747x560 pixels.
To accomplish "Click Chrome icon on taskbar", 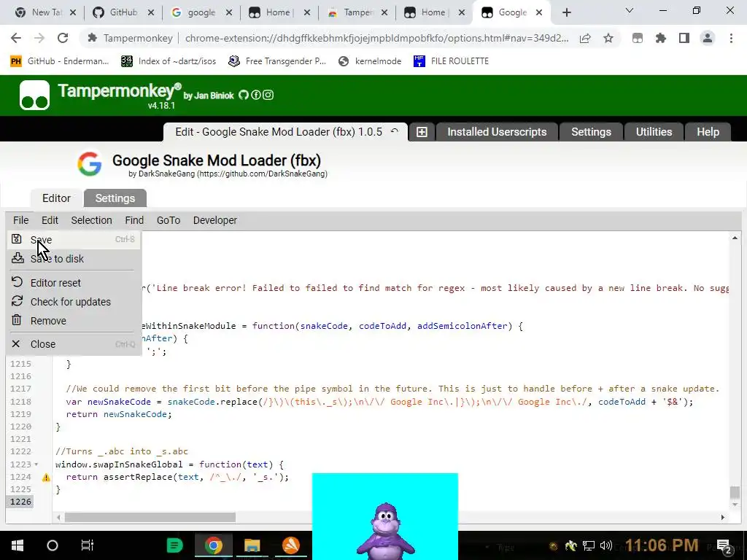I will pos(214,545).
